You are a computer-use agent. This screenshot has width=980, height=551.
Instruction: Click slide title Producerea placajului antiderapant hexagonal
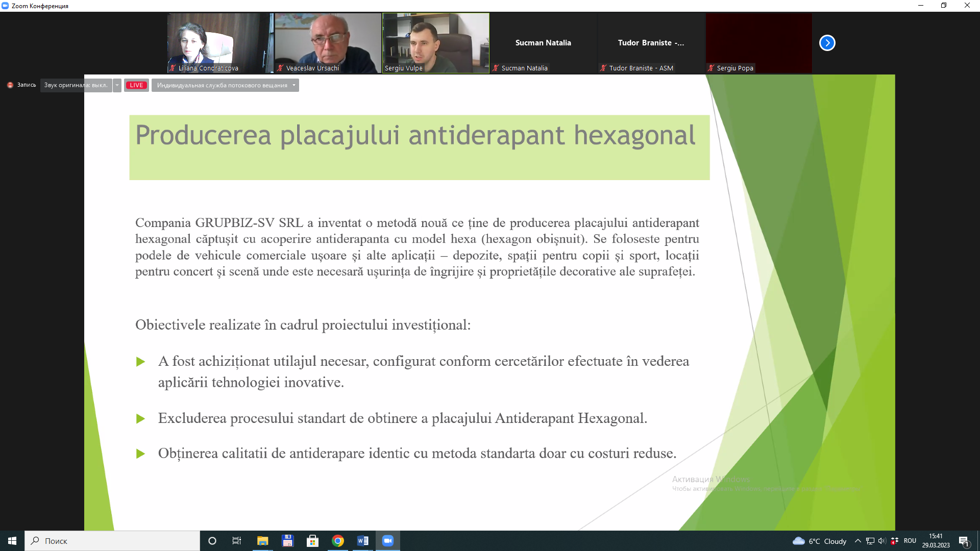click(x=415, y=136)
